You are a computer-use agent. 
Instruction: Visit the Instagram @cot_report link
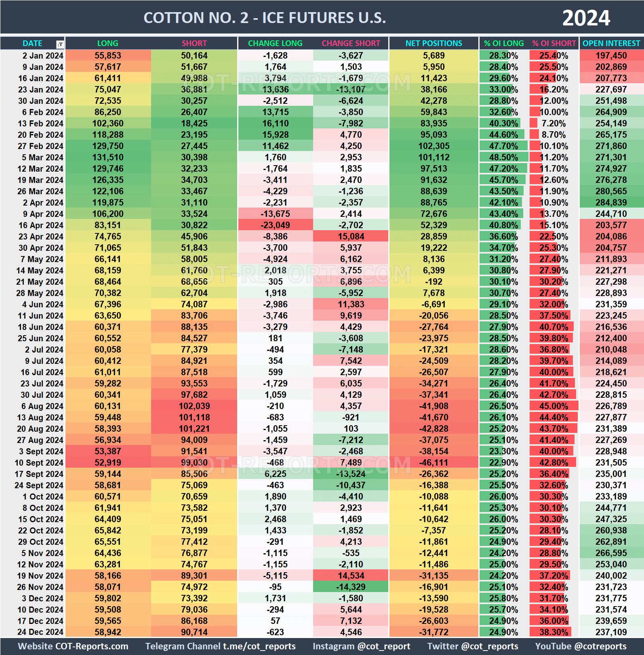click(x=361, y=646)
